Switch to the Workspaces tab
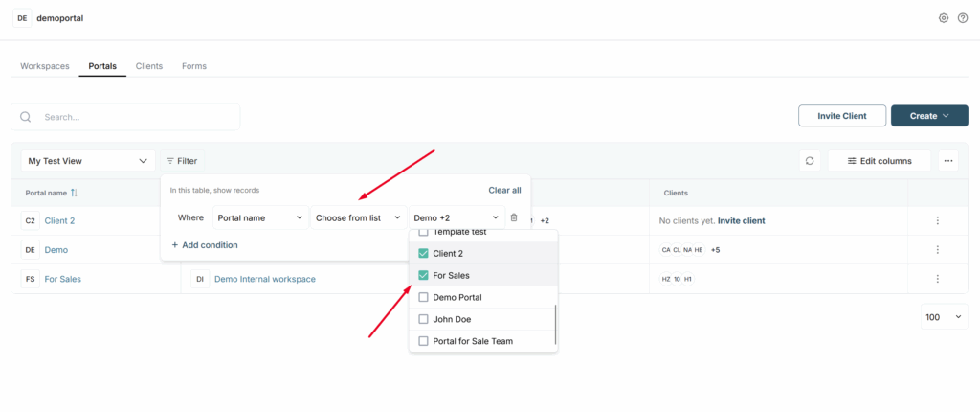The height and width of the screenshot is (412, 980). point(45,66)
